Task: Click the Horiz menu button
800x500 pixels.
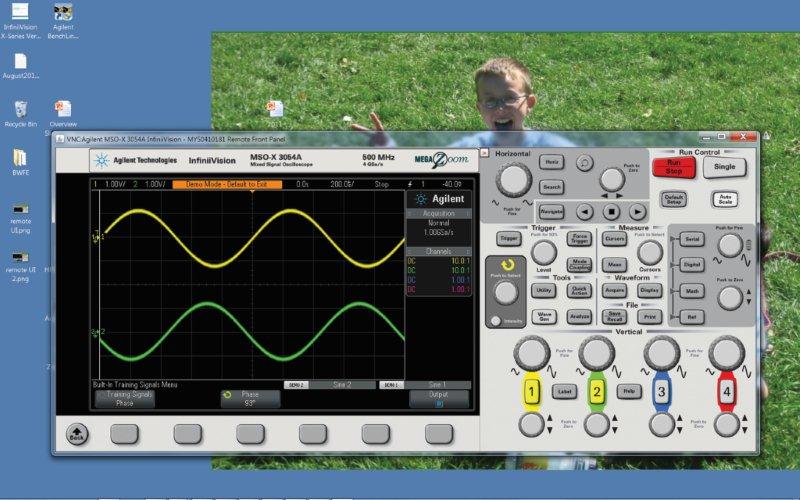Action: pos(552,162)
